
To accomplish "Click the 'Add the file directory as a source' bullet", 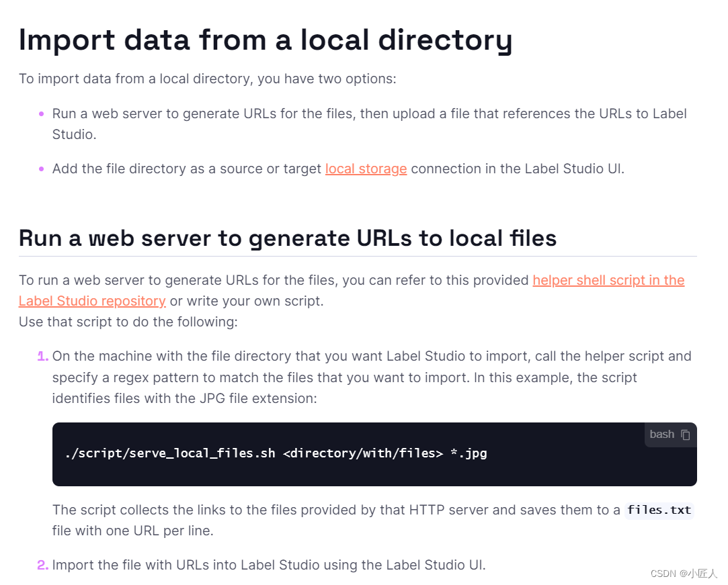I will pos(338,169).
